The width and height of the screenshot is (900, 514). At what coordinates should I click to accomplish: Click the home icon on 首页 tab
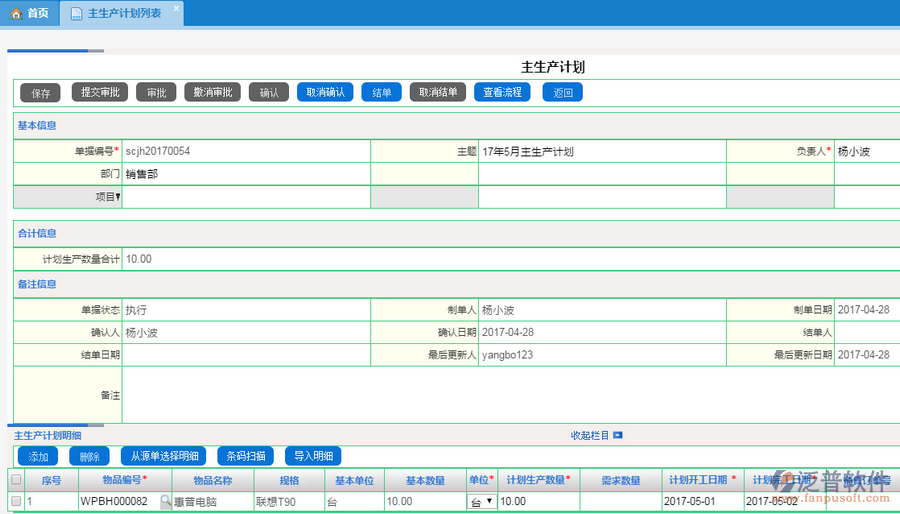(16, 13)
